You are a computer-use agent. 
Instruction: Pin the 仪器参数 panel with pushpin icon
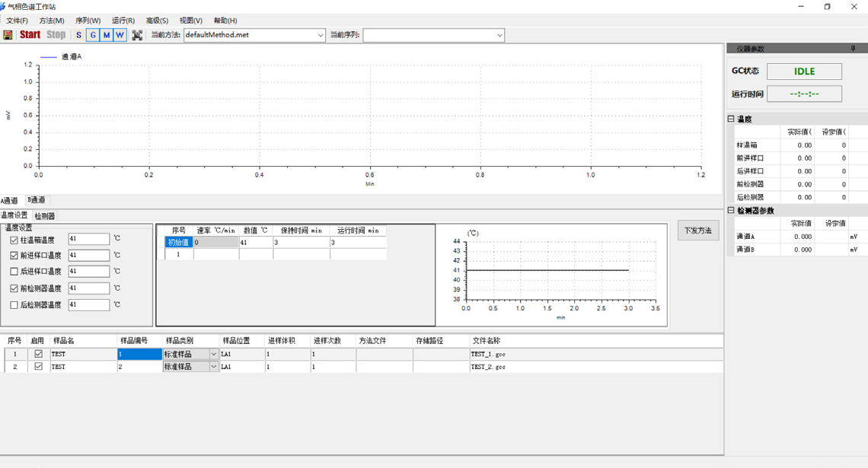[853, 49]
